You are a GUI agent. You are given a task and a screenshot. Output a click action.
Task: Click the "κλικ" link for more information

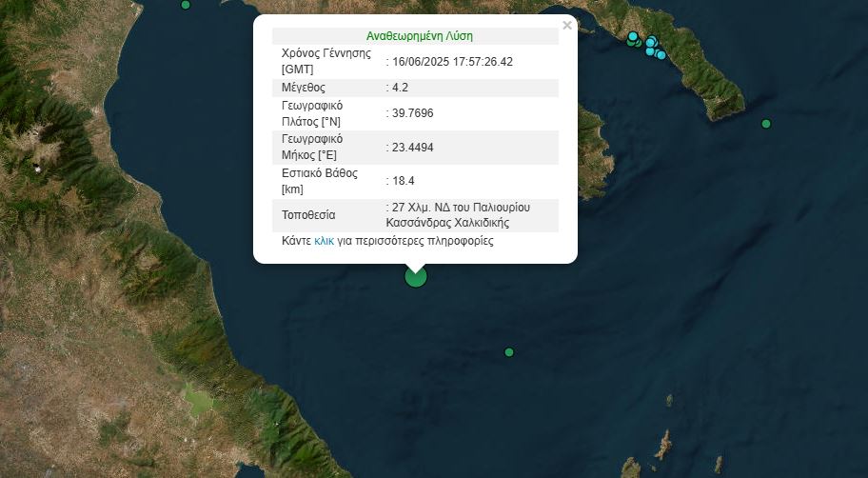pos(325,242)
